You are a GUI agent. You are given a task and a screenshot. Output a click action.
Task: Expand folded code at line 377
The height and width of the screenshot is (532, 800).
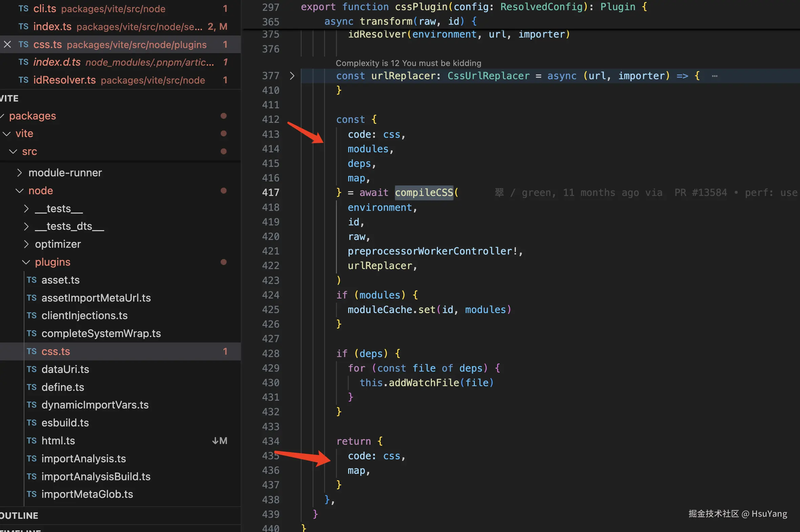click(292, 76)
